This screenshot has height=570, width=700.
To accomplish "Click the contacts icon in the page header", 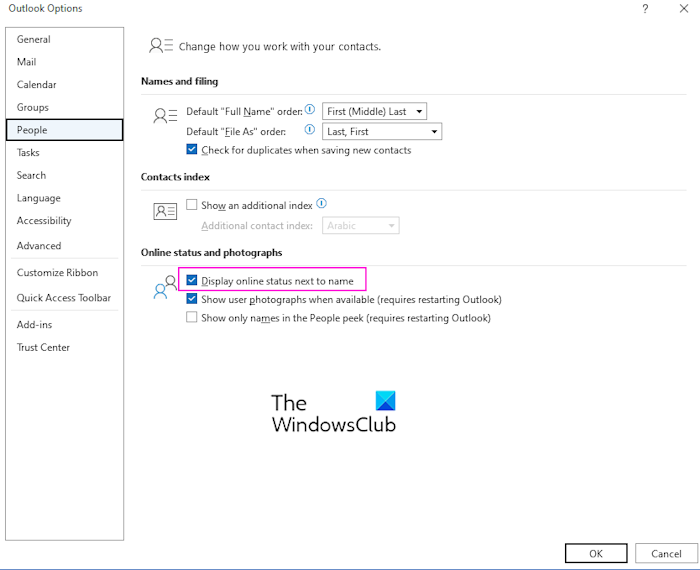I will point(161,46).
